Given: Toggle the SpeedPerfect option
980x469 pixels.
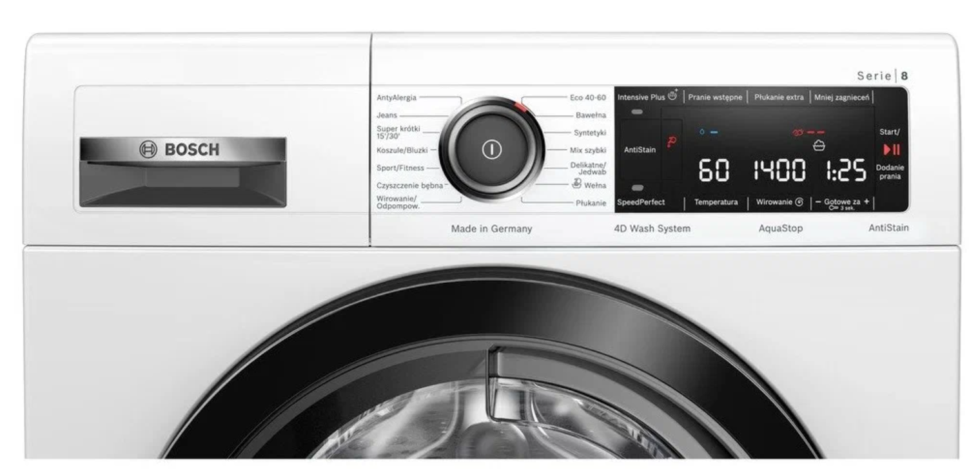Looking at the screenshot, I should pos(641,202).
